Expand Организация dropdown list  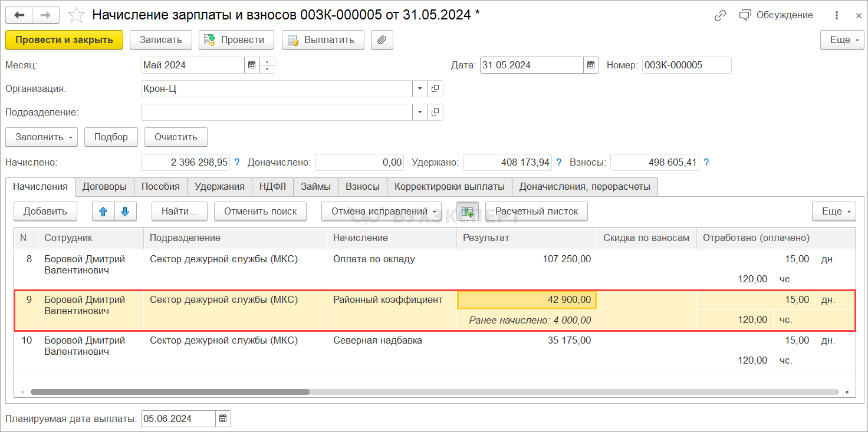point(420,89)
